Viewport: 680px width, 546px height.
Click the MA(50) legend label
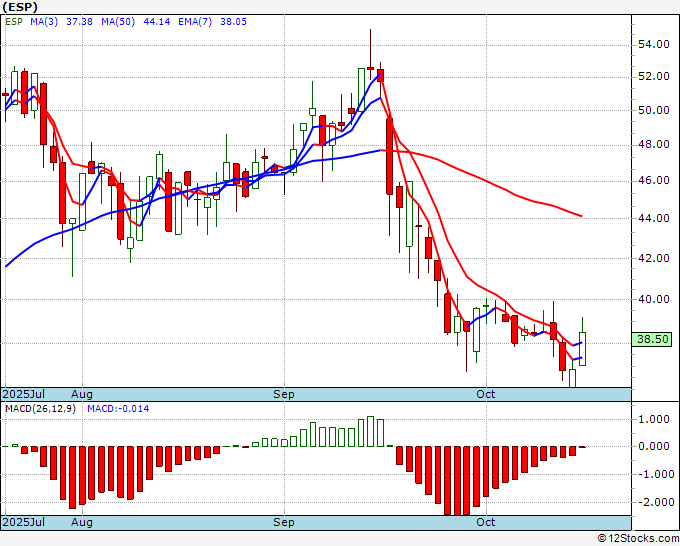pos(118,21)
